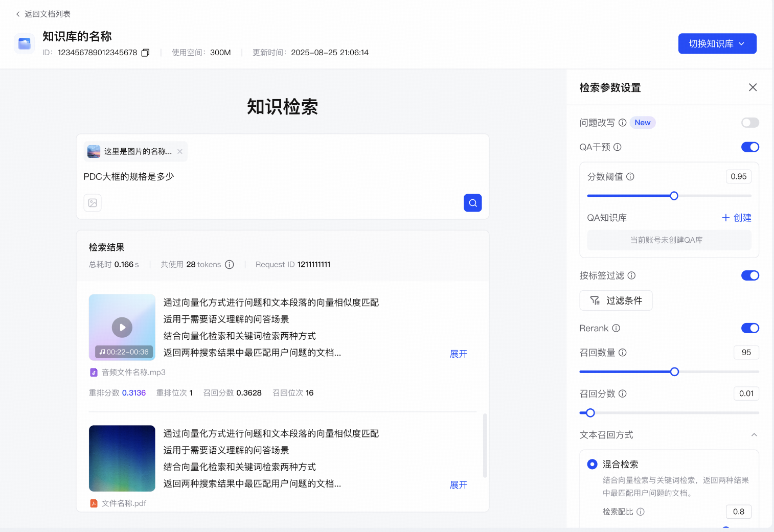
Task: Open the 切换知识库 dropdown
Action: pos(717,44)
